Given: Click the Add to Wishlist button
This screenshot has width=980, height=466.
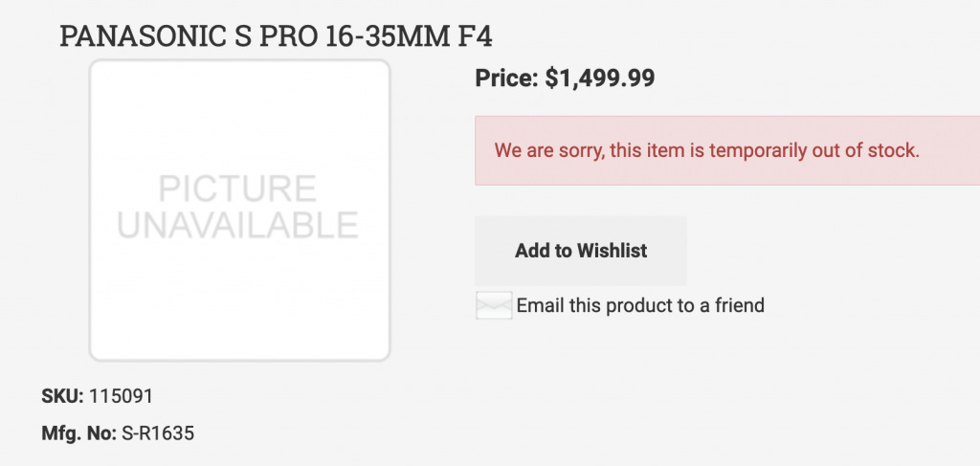Looking at the screenshot, I should (581, 251).
